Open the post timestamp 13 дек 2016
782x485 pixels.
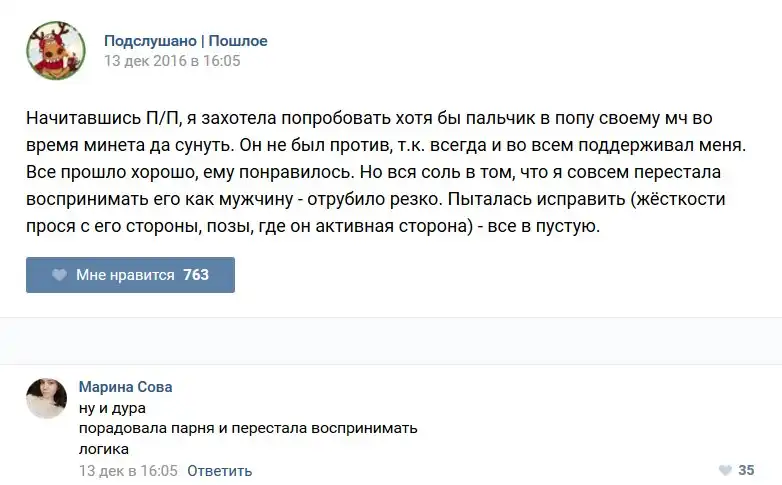(172, 61)
